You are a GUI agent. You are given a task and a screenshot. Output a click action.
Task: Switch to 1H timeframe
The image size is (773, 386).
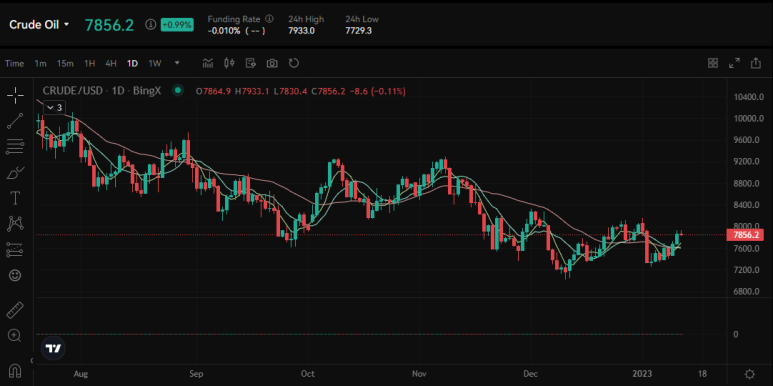89,63
